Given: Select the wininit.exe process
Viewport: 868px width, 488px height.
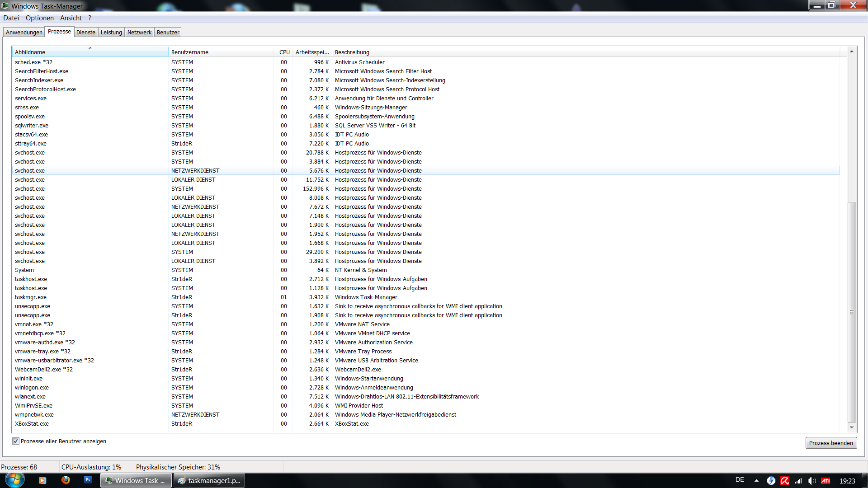Looking at the screenshot, I should [x=426, y=379].
